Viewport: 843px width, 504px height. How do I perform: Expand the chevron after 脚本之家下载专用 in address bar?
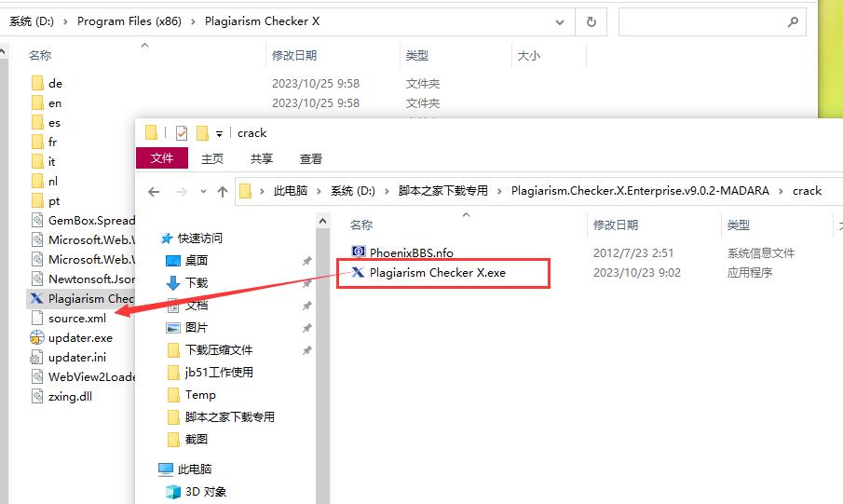[x=499, y=191]
